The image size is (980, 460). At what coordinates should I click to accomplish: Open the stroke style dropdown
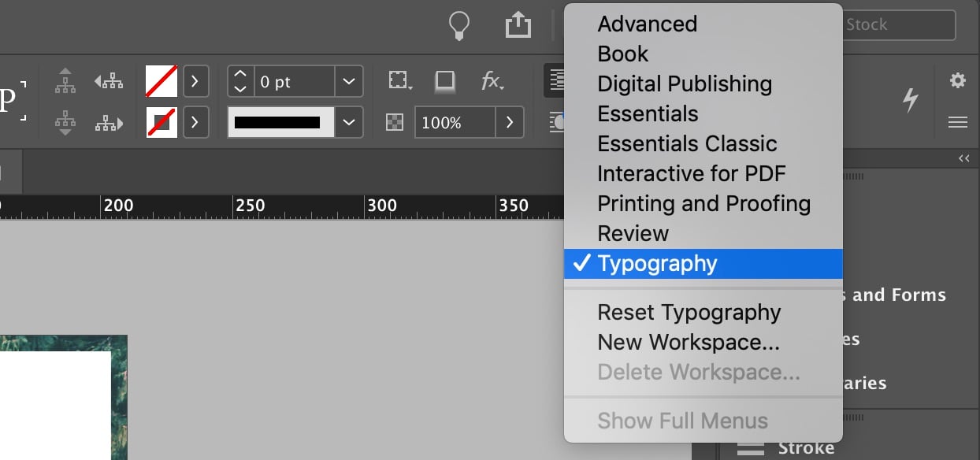[349, 122]
